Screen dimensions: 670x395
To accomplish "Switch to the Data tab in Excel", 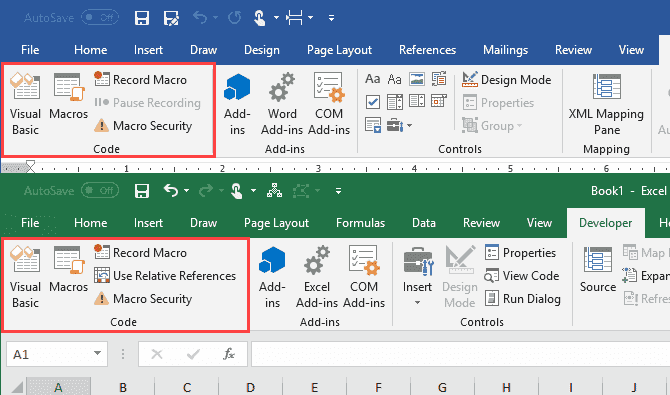I will (423, 223).
